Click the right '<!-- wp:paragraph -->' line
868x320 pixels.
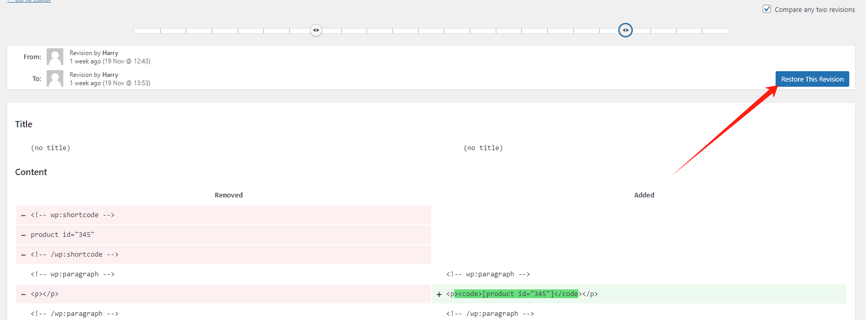(488, 274)
